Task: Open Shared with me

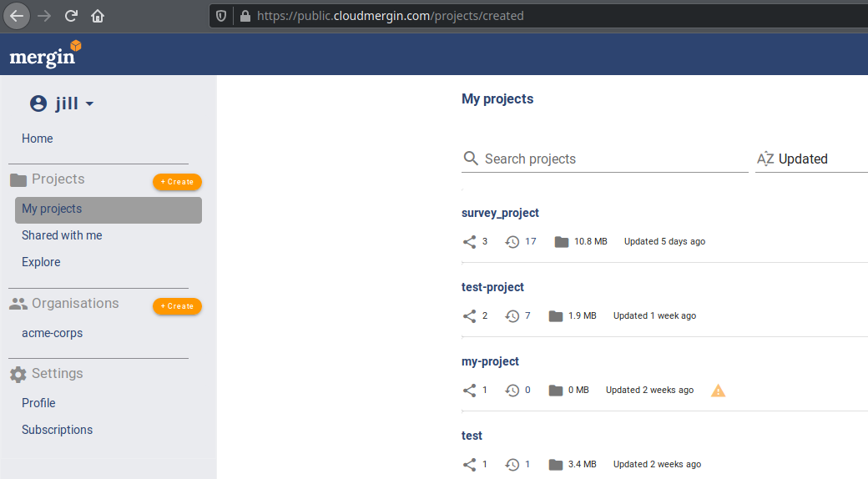Action: click(62, 235)
